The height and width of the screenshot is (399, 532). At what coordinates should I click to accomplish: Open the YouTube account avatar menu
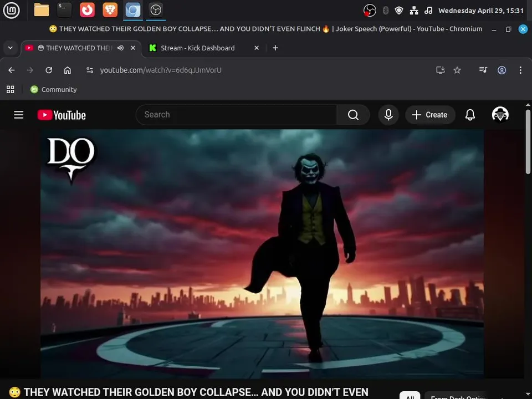point(500,114)
